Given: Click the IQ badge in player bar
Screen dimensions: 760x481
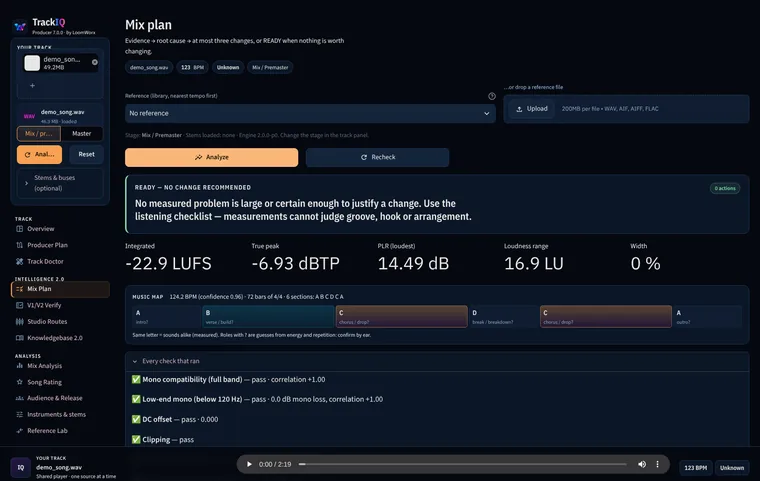Looking at the screenshot, I should tap(21, 467).
